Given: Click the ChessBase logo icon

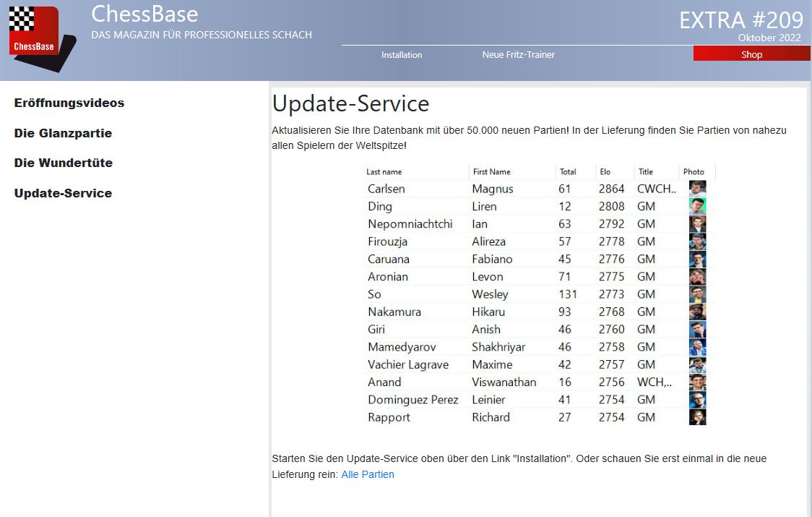Looking at the screenshot, I should pos(39,36).
